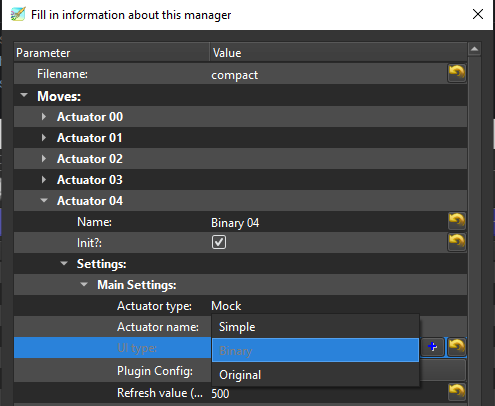Expand Actuator 00
Viewport: 495px width, 406px height.
(x=44, y=117)
